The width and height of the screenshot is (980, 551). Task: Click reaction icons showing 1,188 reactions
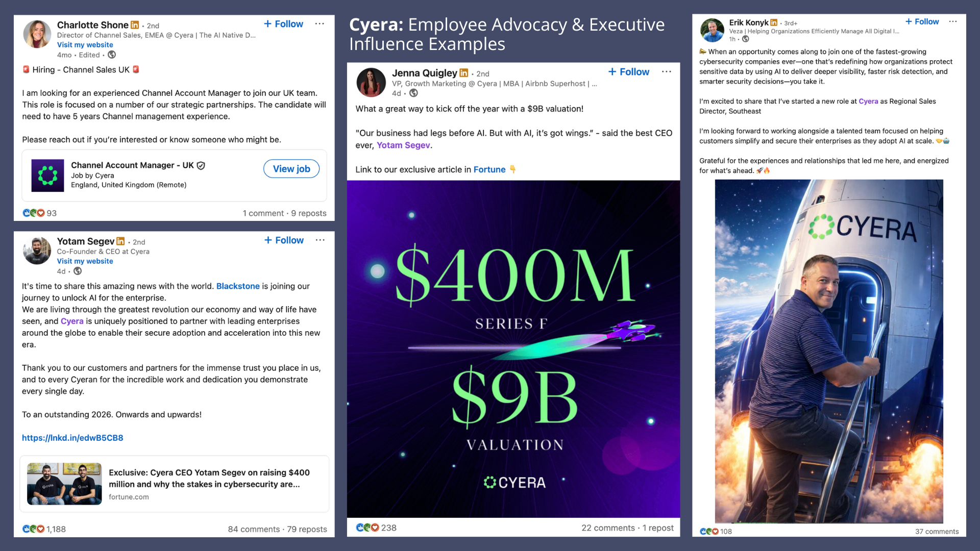pyautogui.click(x=33, y=529)
